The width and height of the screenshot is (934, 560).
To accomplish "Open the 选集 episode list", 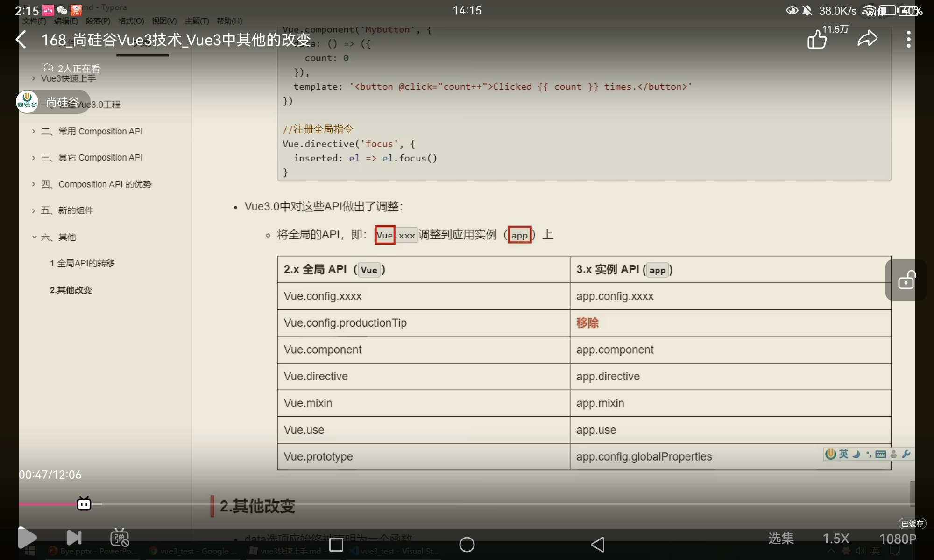I will pos(781,539).
